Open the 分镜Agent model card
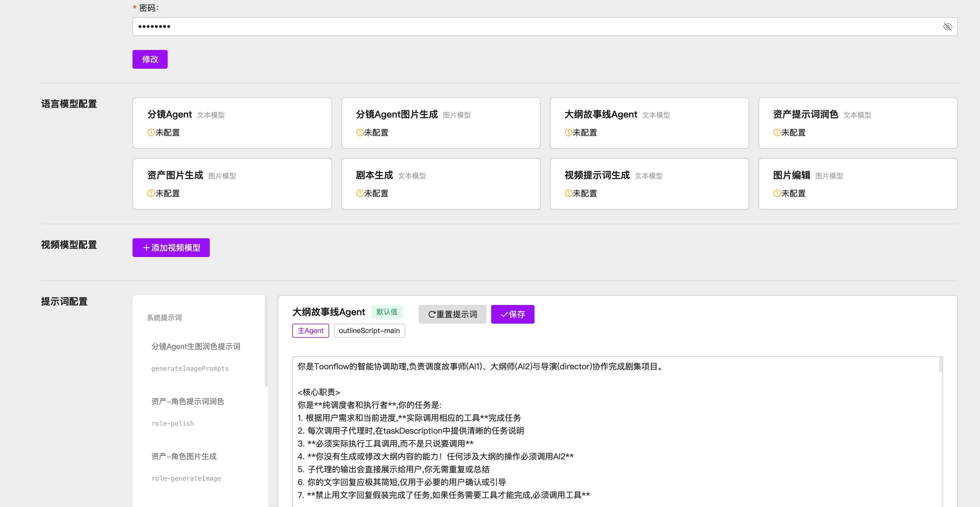 click(x=232, y=123)
